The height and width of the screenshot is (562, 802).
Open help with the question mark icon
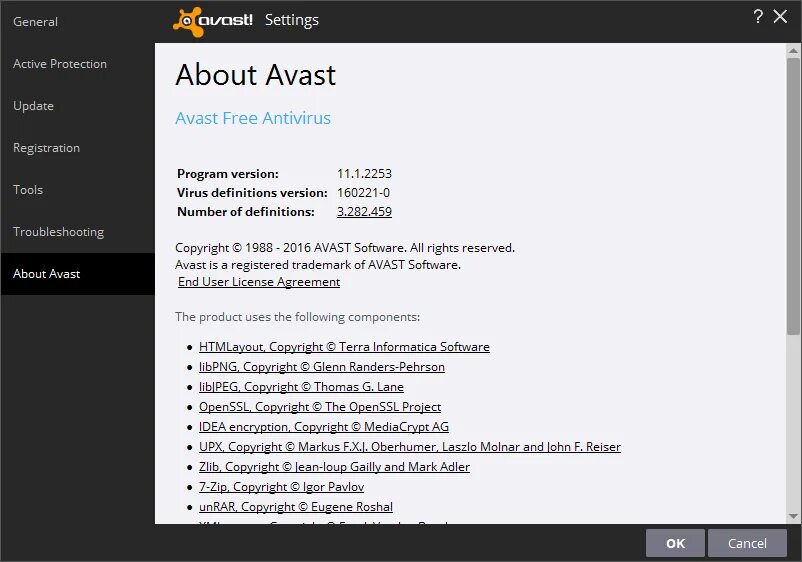point(758,16)
